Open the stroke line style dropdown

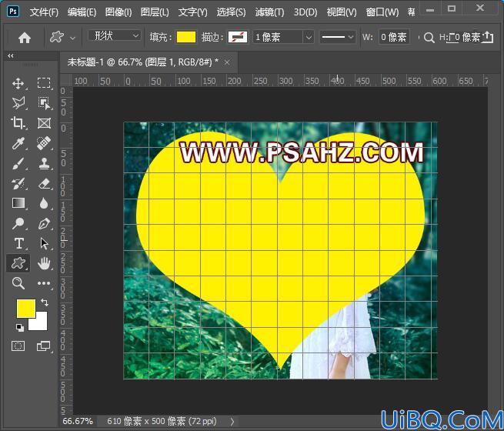337,37
